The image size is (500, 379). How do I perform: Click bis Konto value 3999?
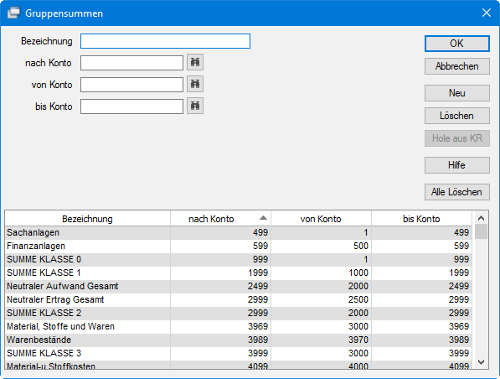coord(459,353)
